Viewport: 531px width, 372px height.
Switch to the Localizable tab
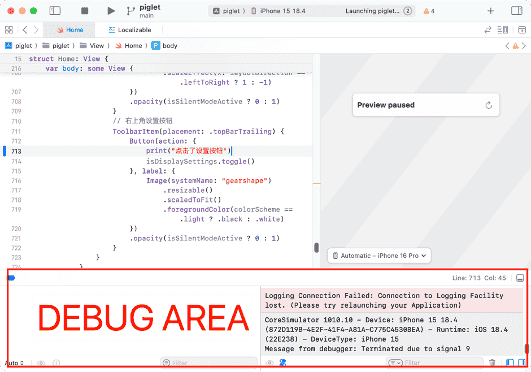point(130,30)
